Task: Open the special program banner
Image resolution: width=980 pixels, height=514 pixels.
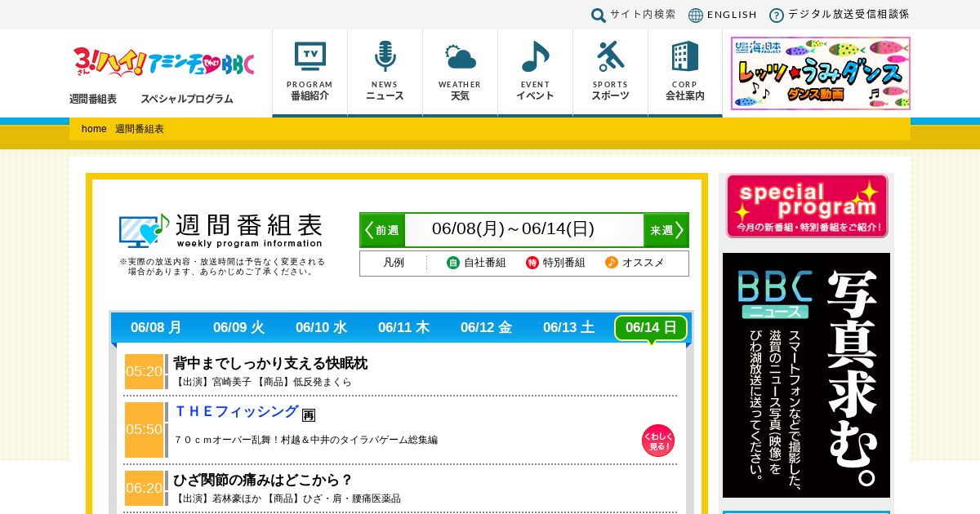Action: coord(807,206)
